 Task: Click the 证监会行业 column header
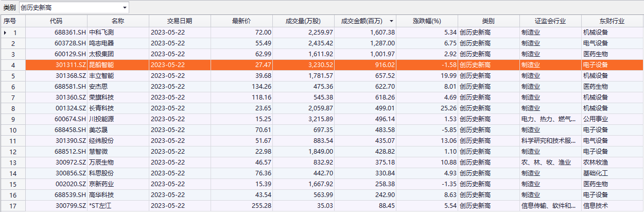click(550, 21)
